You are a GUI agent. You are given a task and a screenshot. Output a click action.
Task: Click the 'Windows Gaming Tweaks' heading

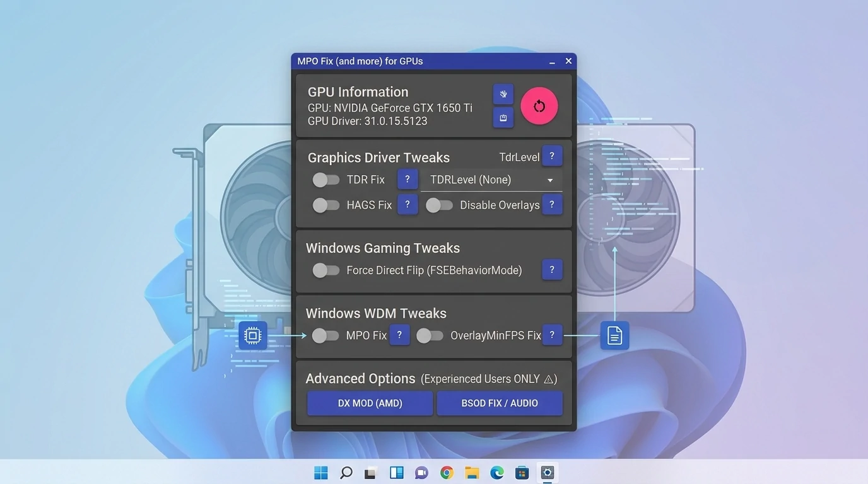click(383, 248)
